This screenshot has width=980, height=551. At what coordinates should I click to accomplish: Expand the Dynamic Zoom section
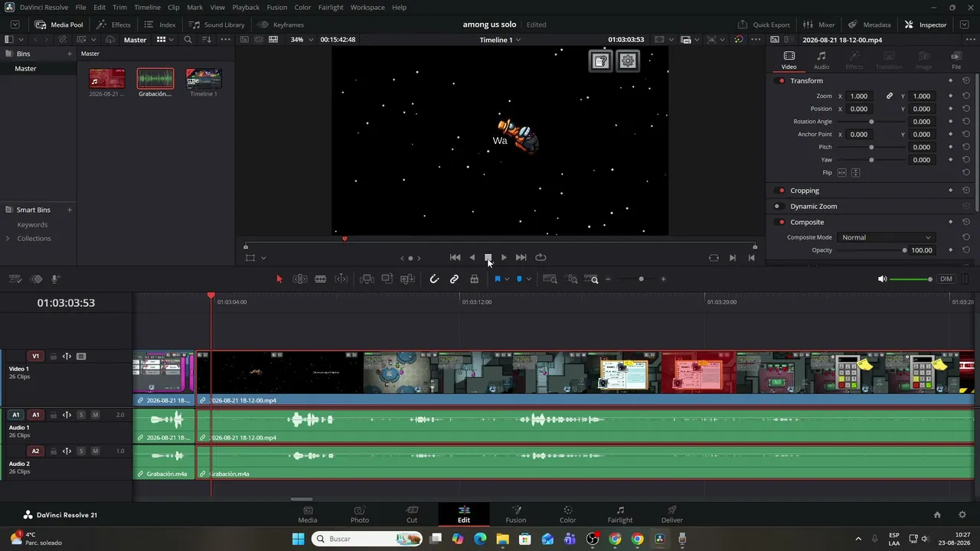point(813,207)
